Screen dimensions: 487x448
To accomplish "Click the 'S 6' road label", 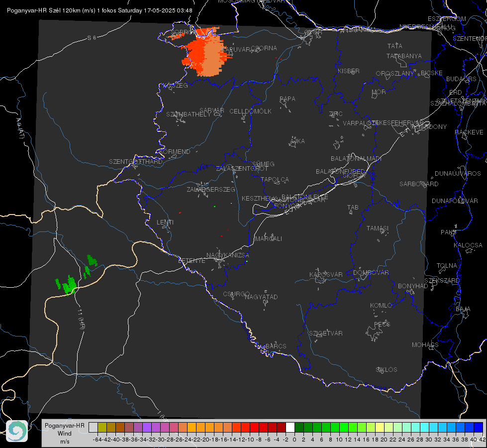I will (92, 38).
